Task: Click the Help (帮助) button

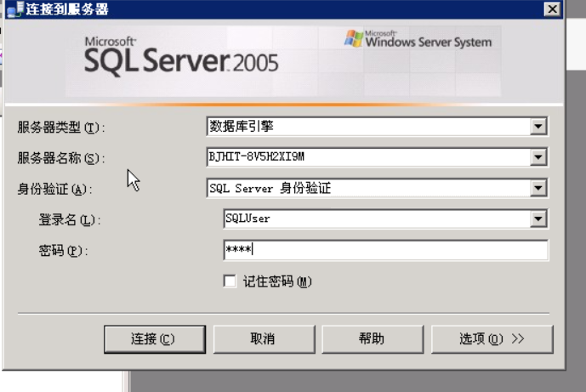Action: tap(373, 339)
